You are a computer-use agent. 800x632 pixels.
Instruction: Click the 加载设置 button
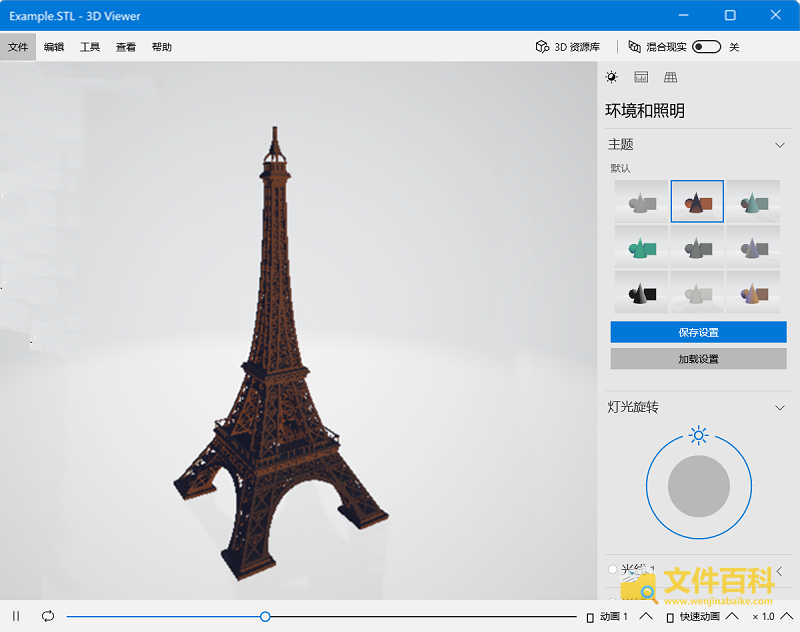pyautogui.click(x=698, y=359)
